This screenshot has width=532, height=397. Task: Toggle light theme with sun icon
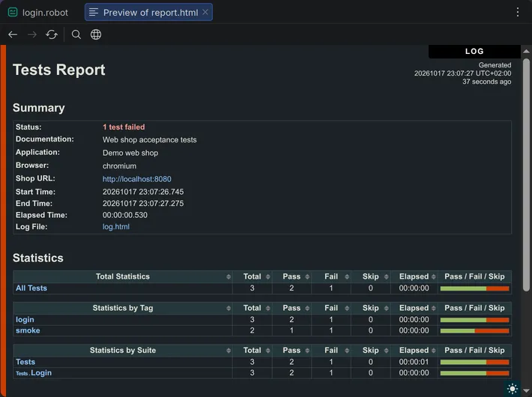513,389
